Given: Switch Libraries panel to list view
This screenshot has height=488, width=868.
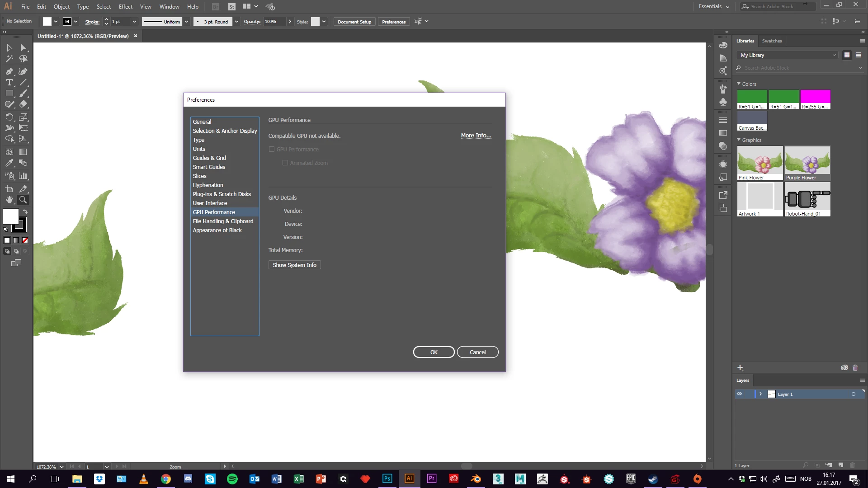Looking at the screenshot, I should [x=858, y=55].
